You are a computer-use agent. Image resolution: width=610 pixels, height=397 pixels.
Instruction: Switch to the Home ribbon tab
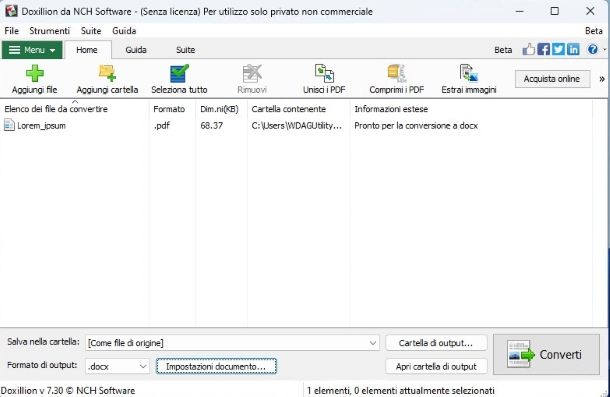pos(87,50)
